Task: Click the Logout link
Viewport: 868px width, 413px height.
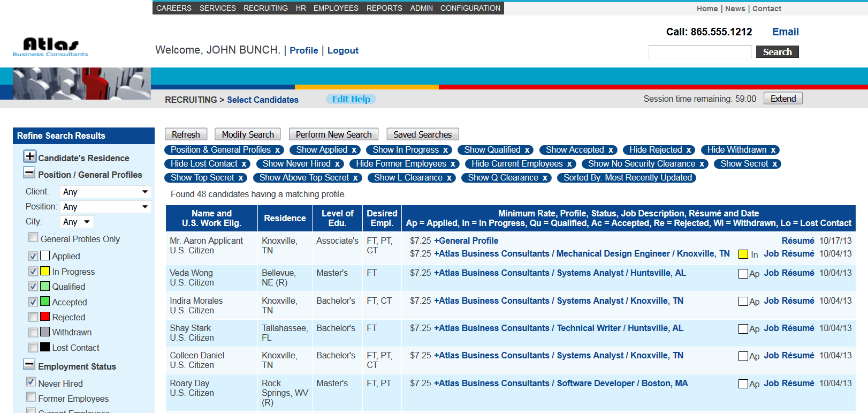Action: point(343,50)
